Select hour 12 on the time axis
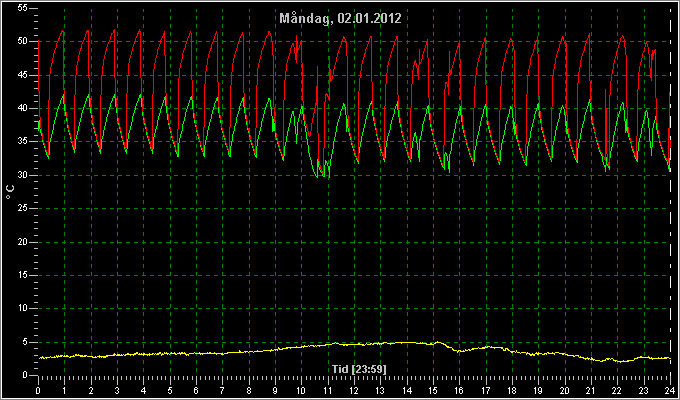Viewport: 680px width, 400px height. pos(354,390)
